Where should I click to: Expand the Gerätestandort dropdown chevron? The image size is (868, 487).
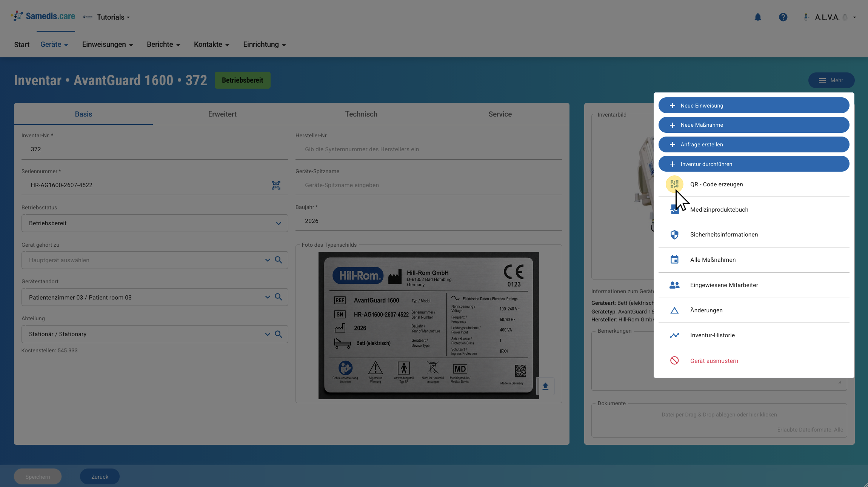(x=268, y=297)
